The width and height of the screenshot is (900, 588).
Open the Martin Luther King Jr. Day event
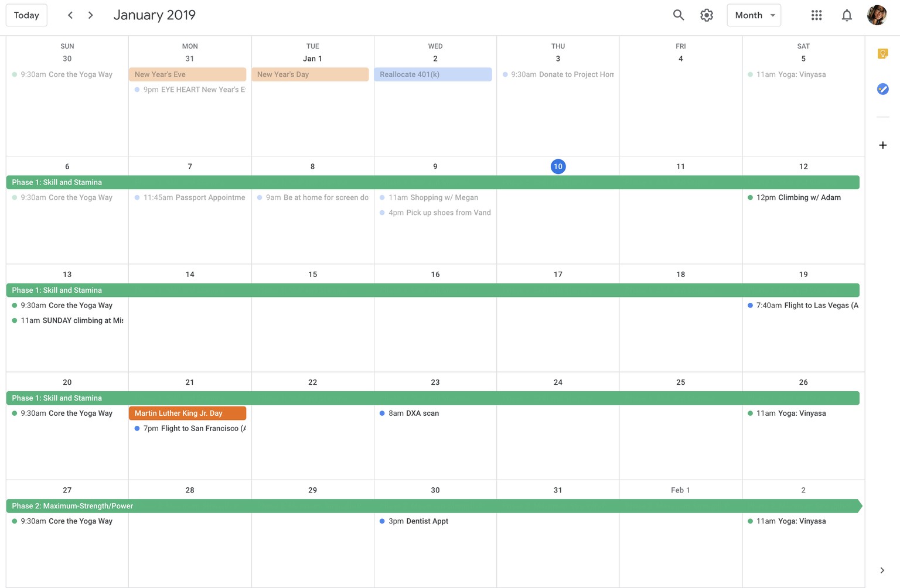click(x=187, y=413)
